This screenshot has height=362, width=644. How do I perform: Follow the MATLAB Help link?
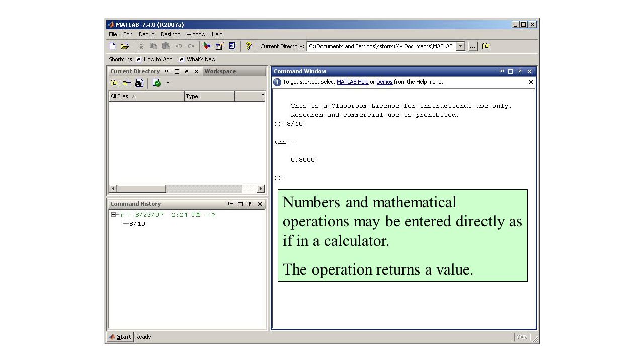(352, 82)
